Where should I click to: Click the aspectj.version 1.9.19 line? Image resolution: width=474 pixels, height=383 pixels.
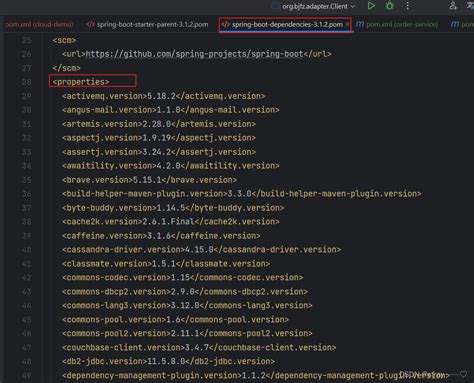point(159,138)
